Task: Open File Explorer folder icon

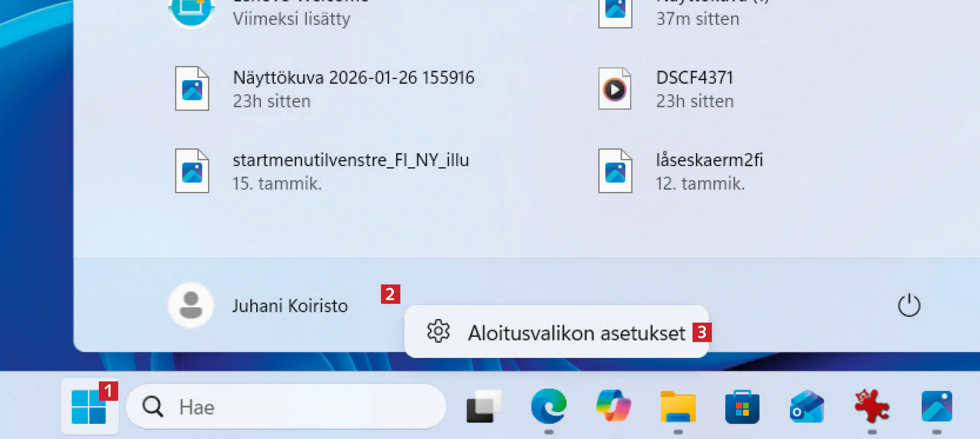Action: 678,407
